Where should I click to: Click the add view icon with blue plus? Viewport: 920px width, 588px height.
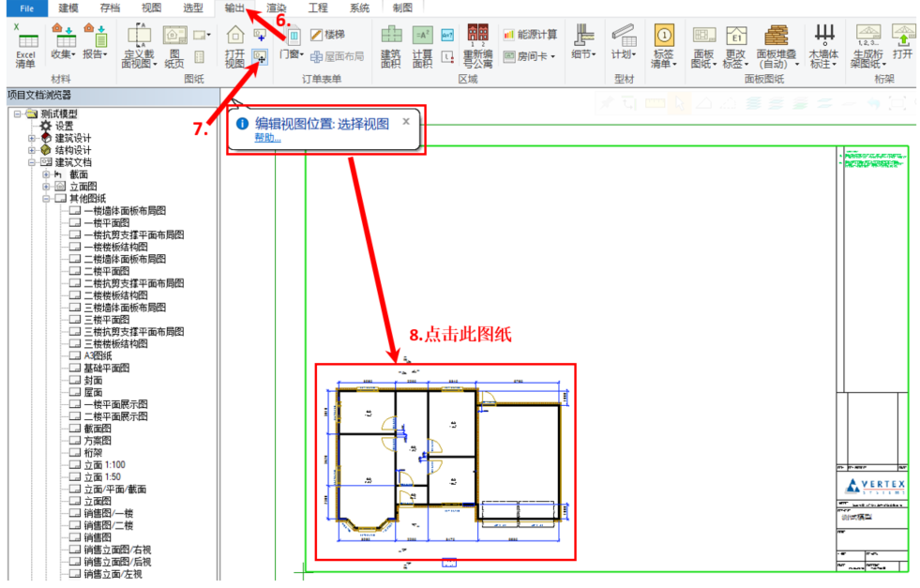pyautogui.click(x=260, y=35)
